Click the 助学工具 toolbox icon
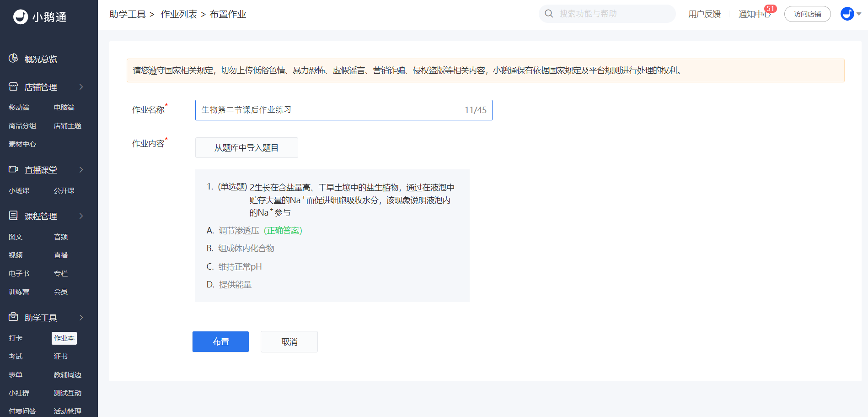The image size is (868, 417). tap(13, 317)
